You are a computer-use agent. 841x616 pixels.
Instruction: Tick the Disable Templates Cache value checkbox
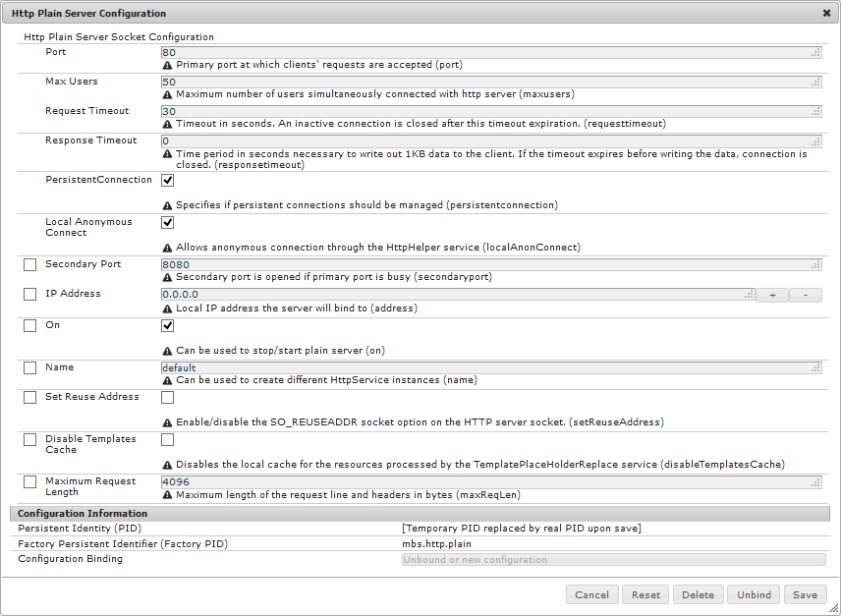(168, 440)
